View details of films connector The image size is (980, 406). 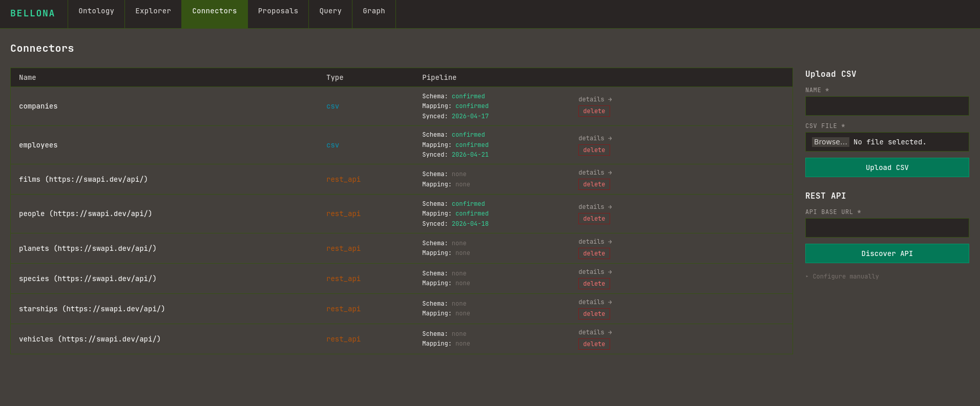[x=595, y=173]
